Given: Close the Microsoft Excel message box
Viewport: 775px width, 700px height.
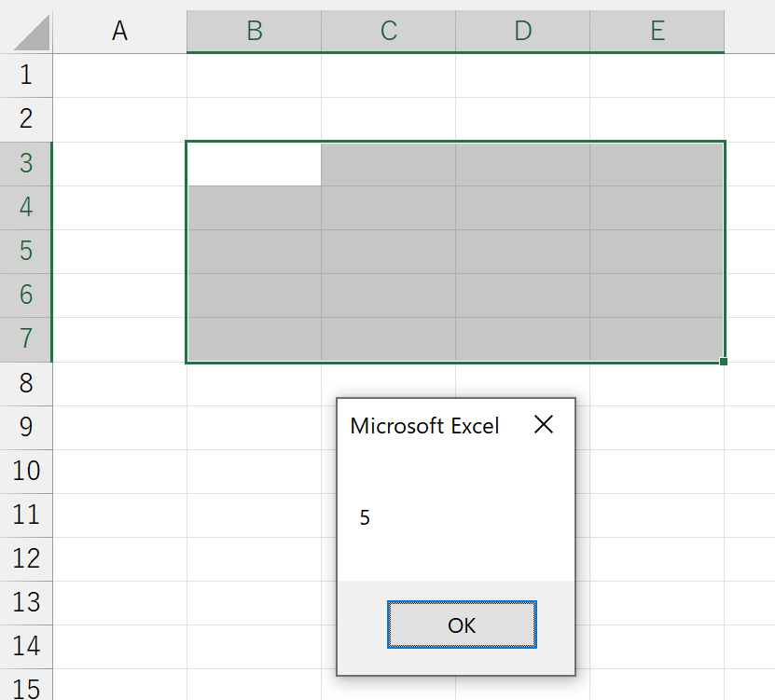Looking at the screenshot, I should 544,424.
